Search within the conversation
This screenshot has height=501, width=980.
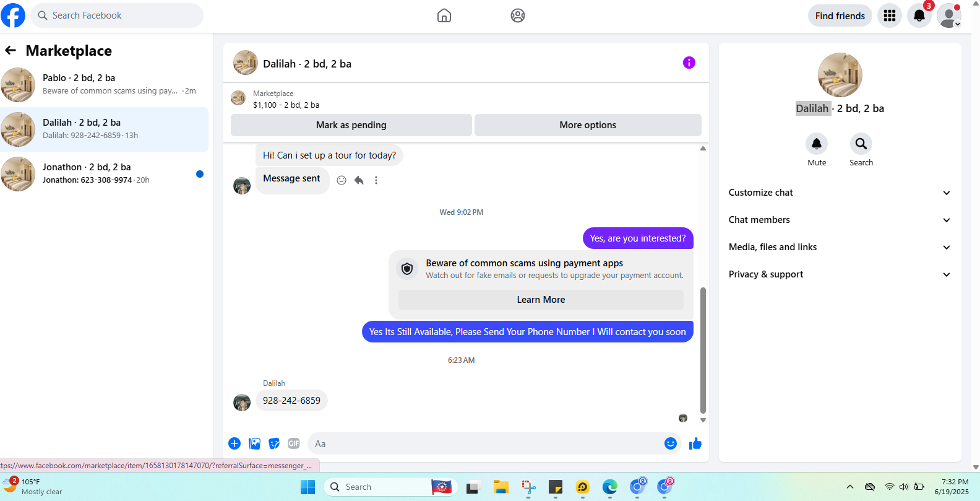(861, 144)
